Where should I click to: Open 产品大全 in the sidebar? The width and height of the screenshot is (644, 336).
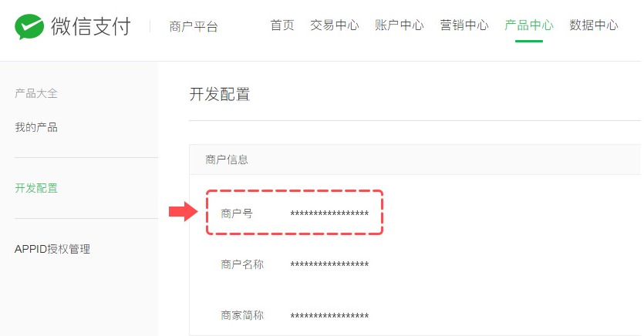point(36,93)
